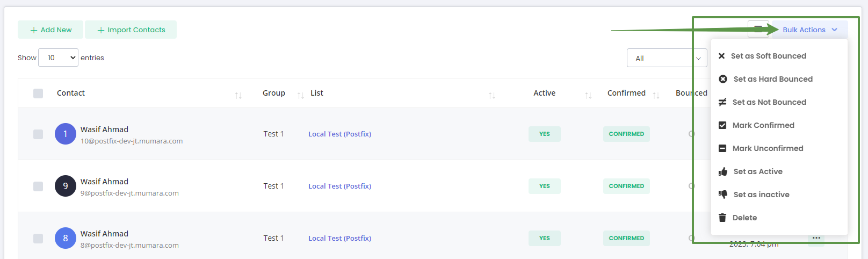Click avatar circle numbered 9

click(66, 186)
